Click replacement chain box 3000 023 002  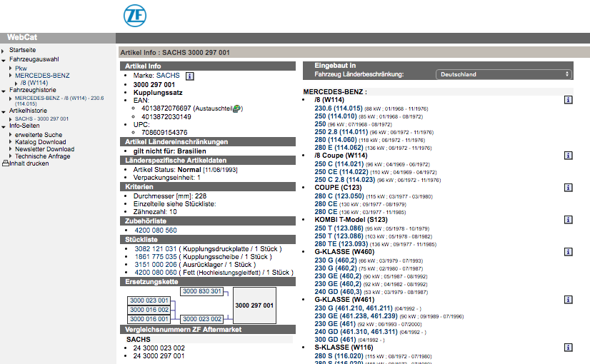(x=201, y=319)
